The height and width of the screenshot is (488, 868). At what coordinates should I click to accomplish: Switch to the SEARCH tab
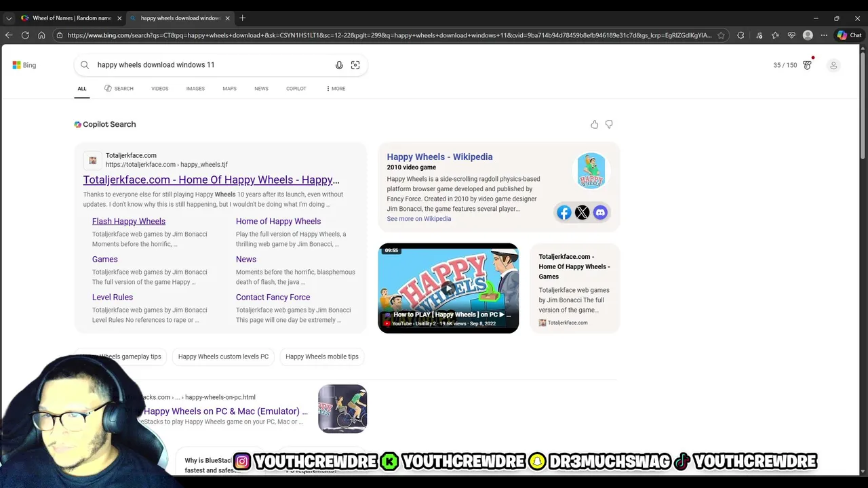(x=119, y=89)
